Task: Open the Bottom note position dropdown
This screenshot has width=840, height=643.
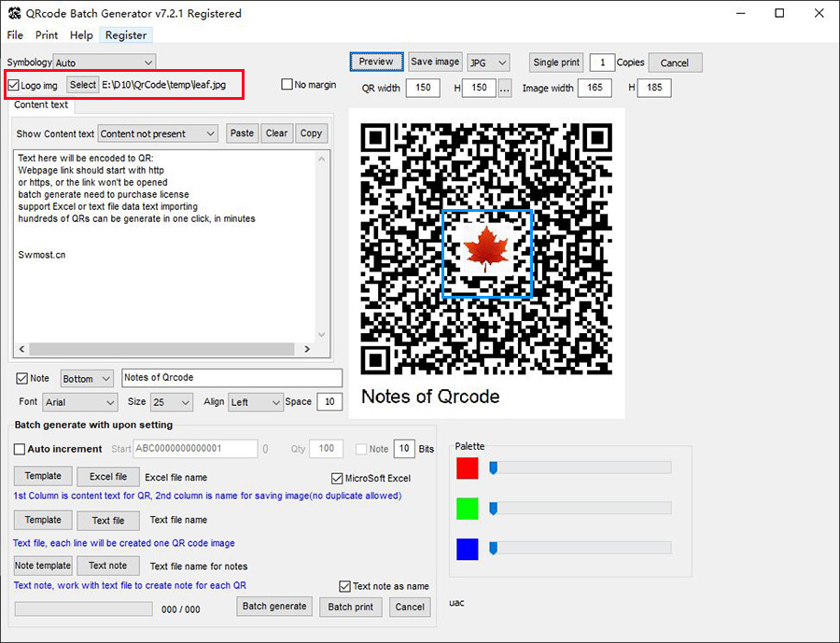Action: tap(87, 379)
